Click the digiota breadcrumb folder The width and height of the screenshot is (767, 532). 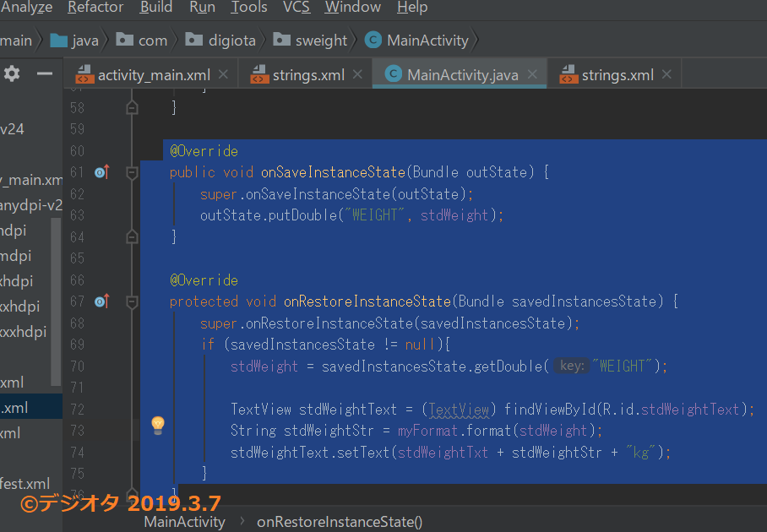pyautogui.click(x=220, y=40)
